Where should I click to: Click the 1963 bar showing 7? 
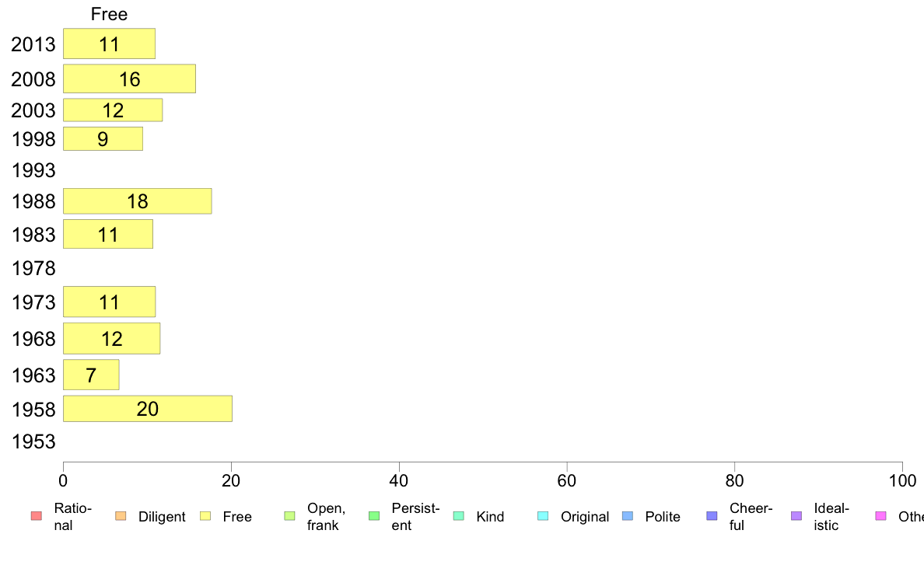[x=91, y=375]
